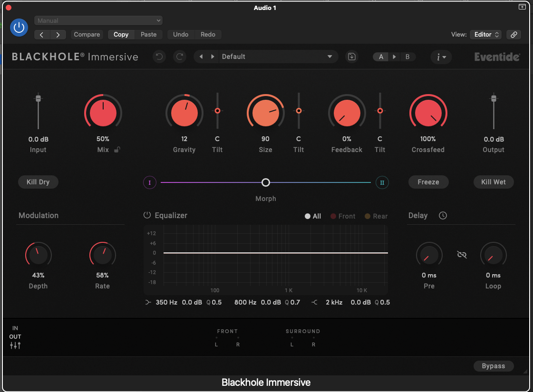Select Morph state I icon
This screenshot has height=392, width=533.
click(150, 183)
